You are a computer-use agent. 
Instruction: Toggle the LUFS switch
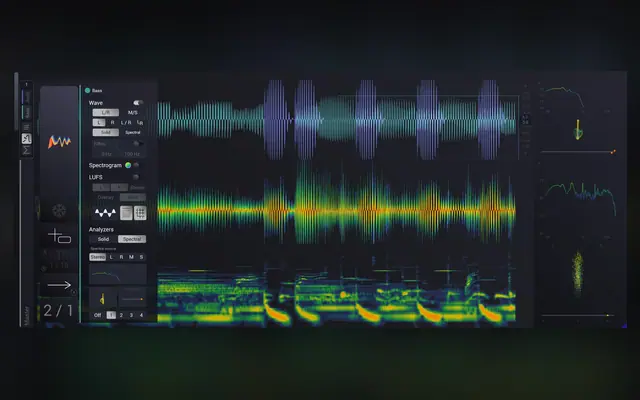point(136,177)
